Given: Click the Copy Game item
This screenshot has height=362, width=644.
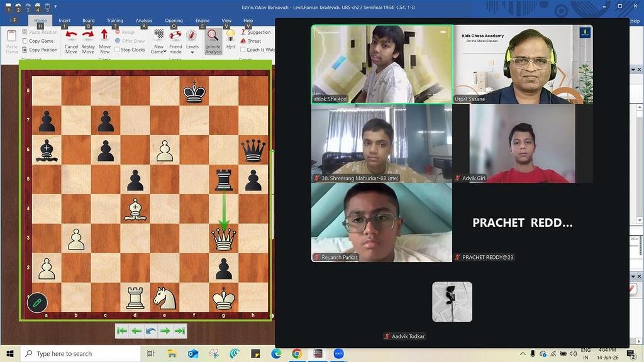Looking at the screenshot, I should tap(38, 41).
